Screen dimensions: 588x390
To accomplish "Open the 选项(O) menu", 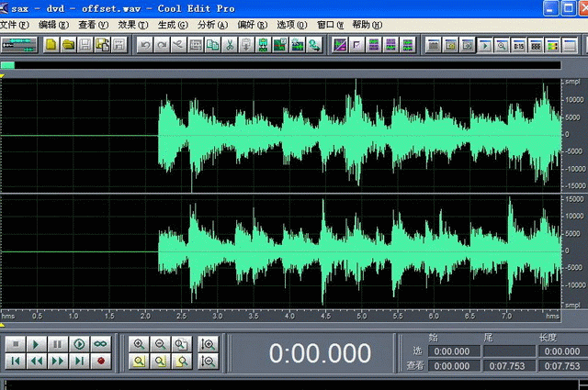I will (x=292, y=25).
